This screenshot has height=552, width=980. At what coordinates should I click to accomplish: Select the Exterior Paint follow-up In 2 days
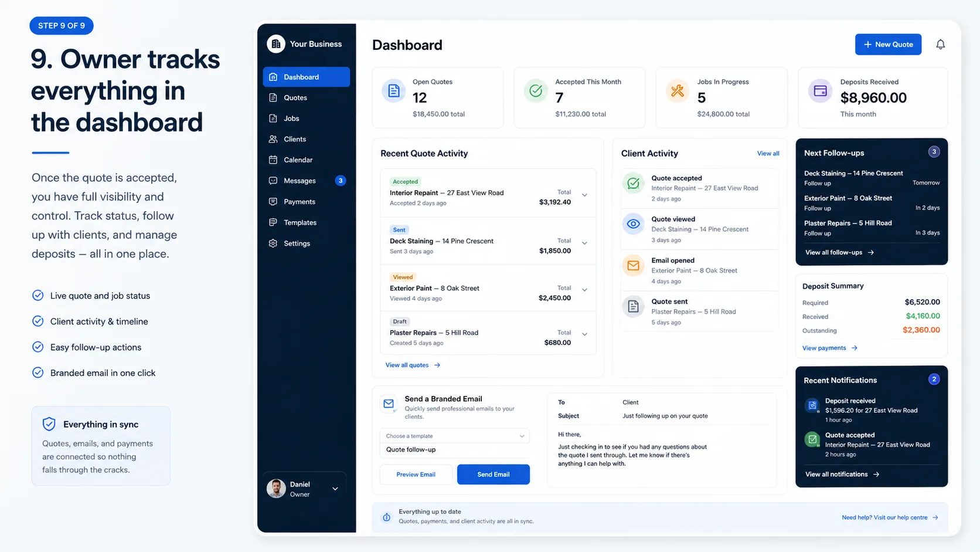(872, 202)
